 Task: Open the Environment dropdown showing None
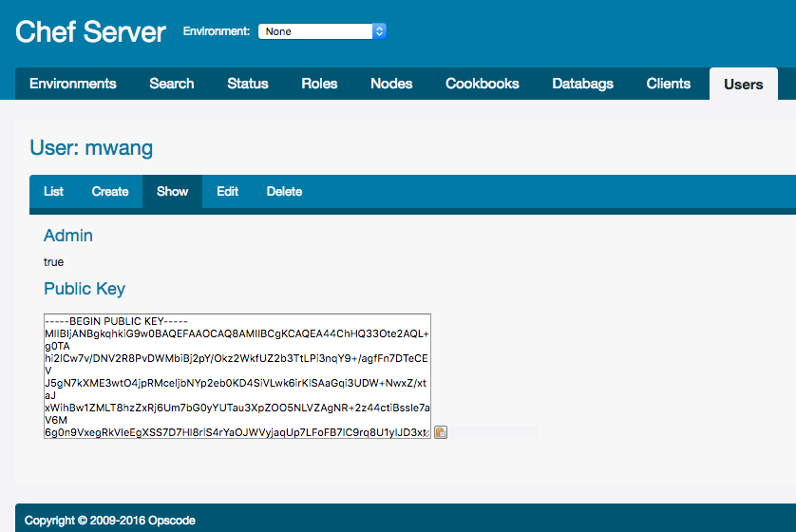point(322,31)
